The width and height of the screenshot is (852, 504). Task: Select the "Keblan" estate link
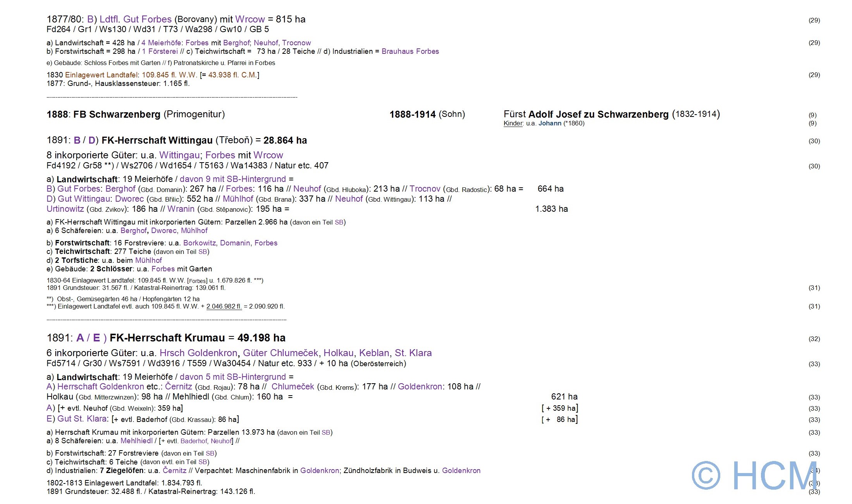tap(374, 353)
